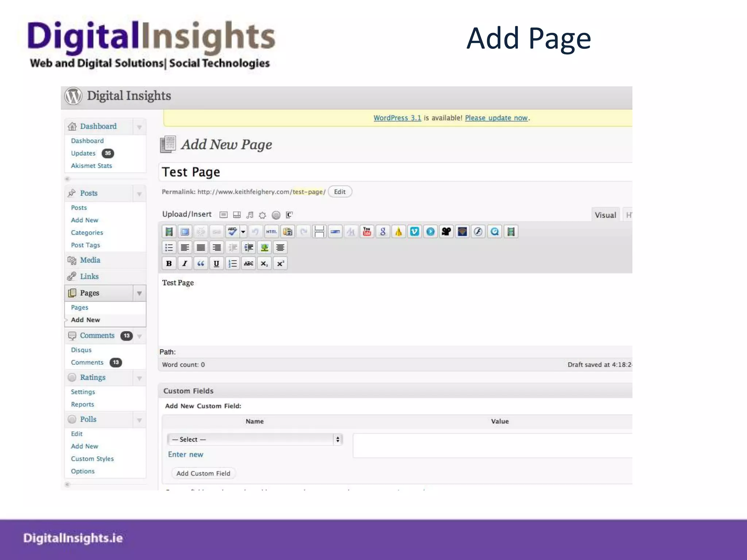
Task: Open Categories under Posts menu
Action: (x=87, y=233)
